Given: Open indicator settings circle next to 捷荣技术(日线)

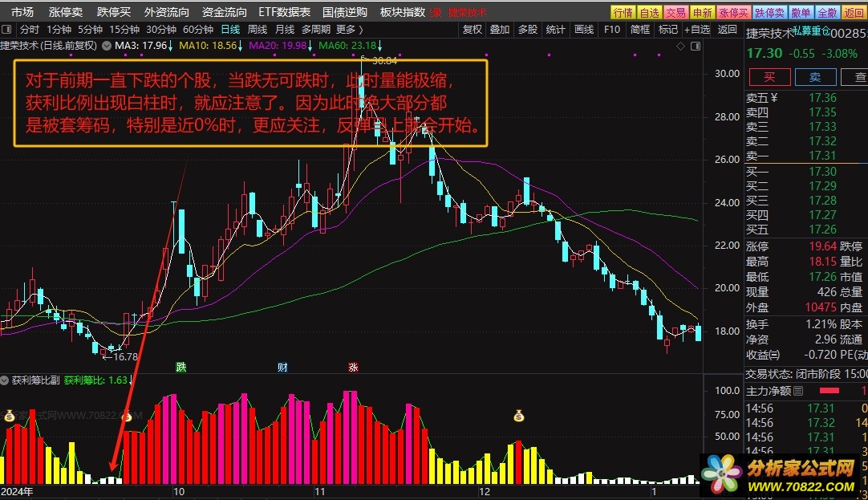Looking at the screenshot, I should tap(106, 46).
